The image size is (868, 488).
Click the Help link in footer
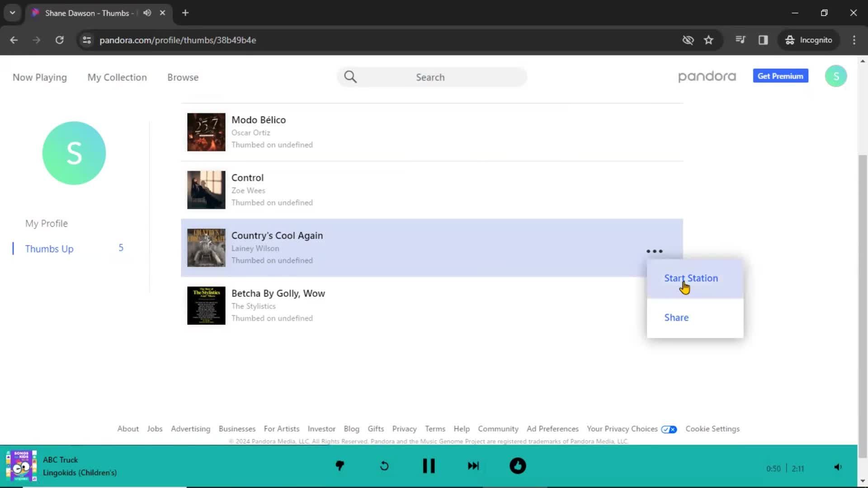pyautogui.click(x=462, y=428)
